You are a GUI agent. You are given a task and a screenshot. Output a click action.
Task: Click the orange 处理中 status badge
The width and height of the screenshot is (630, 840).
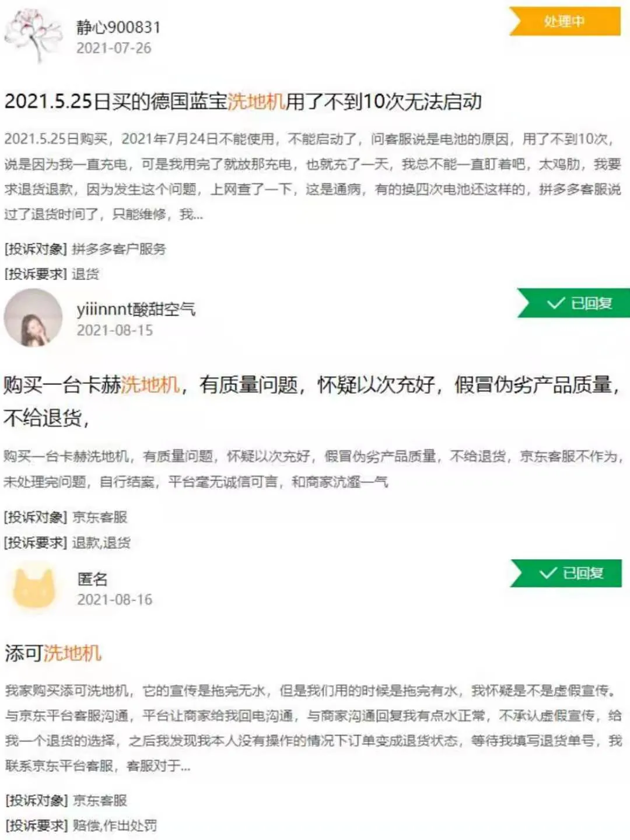coord(565,22)
